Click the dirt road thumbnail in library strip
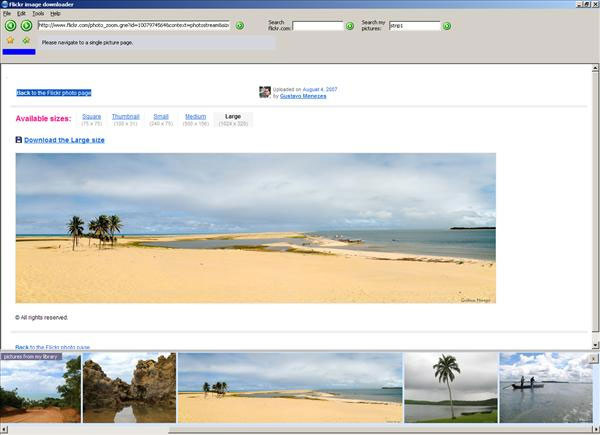 [41, 388]
